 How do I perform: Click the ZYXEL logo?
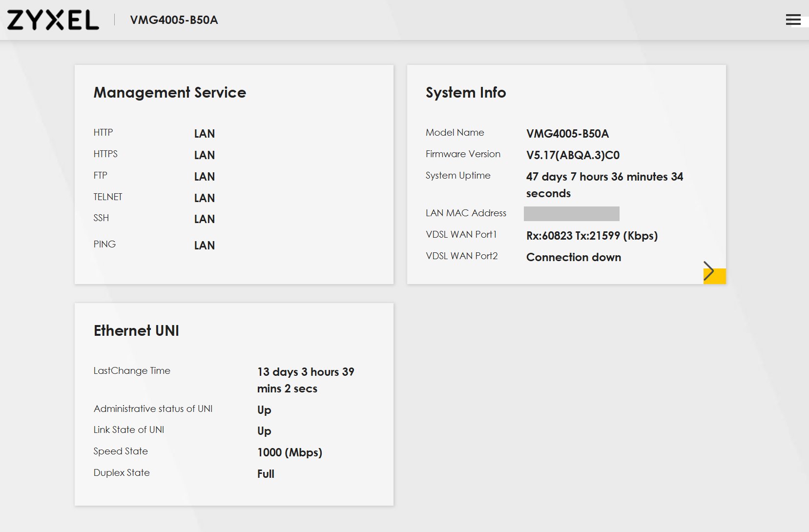coord(53,20)
